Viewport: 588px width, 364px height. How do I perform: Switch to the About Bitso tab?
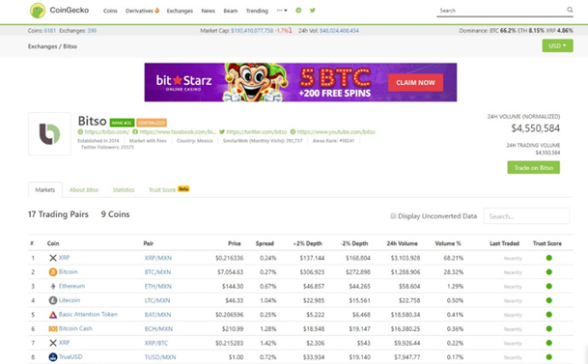[84, 189]
